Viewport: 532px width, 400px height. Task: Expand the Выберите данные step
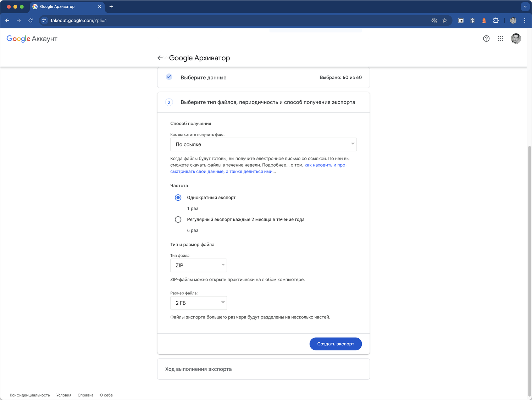(x=264, y=77)
